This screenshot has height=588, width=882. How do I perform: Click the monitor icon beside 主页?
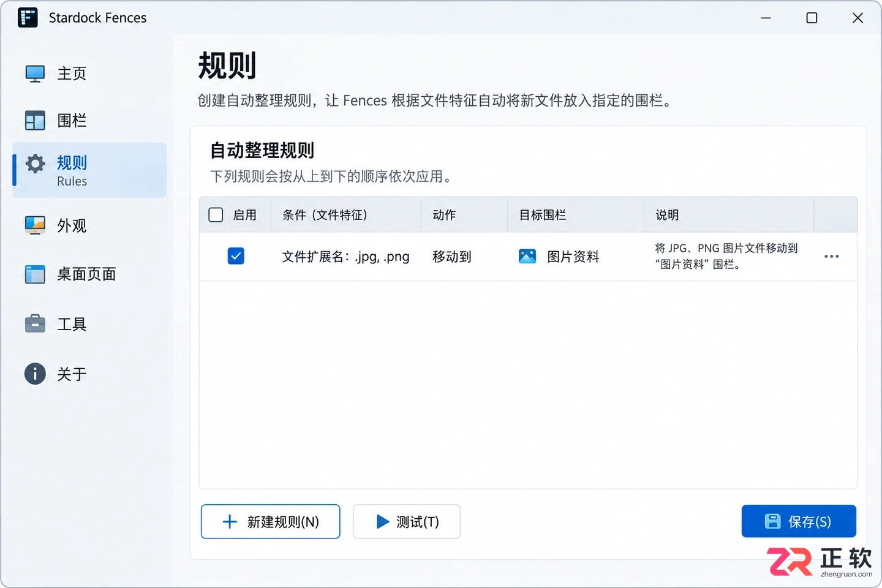(x=35, y=73)
